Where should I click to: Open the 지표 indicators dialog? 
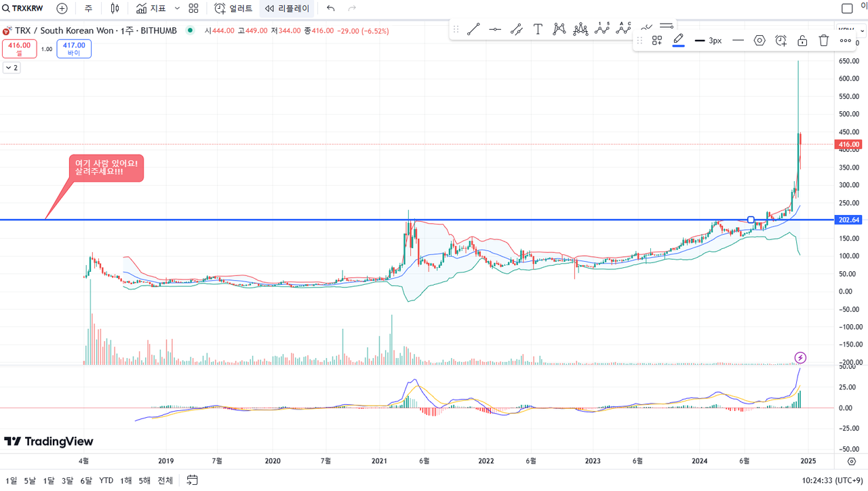(x=151, y=9)
